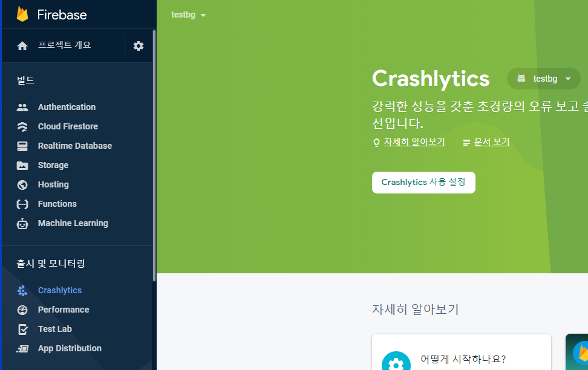Click the sidebar vertical scrollbar
This screenshot has height=370, width=588.
point(154,155)
